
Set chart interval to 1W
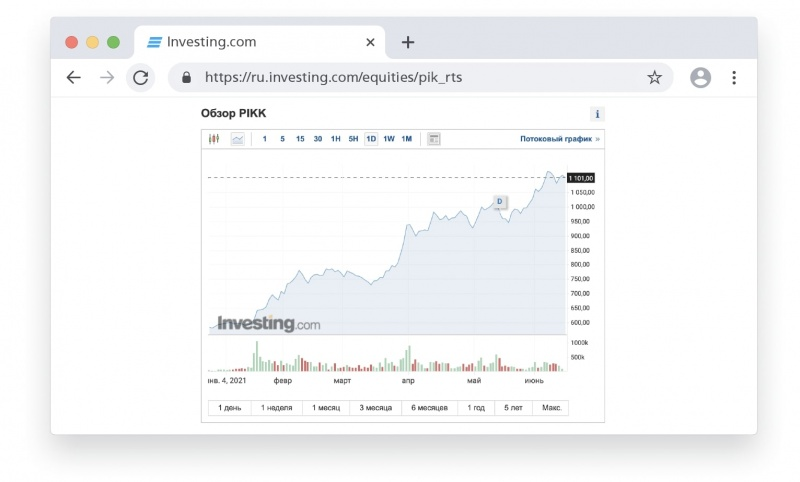click(389, 139)
